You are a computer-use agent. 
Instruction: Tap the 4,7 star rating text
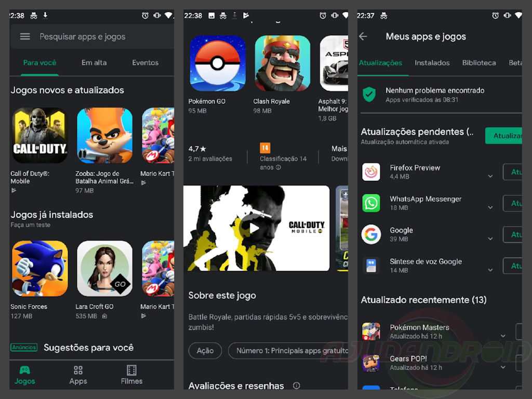[197, 149]
